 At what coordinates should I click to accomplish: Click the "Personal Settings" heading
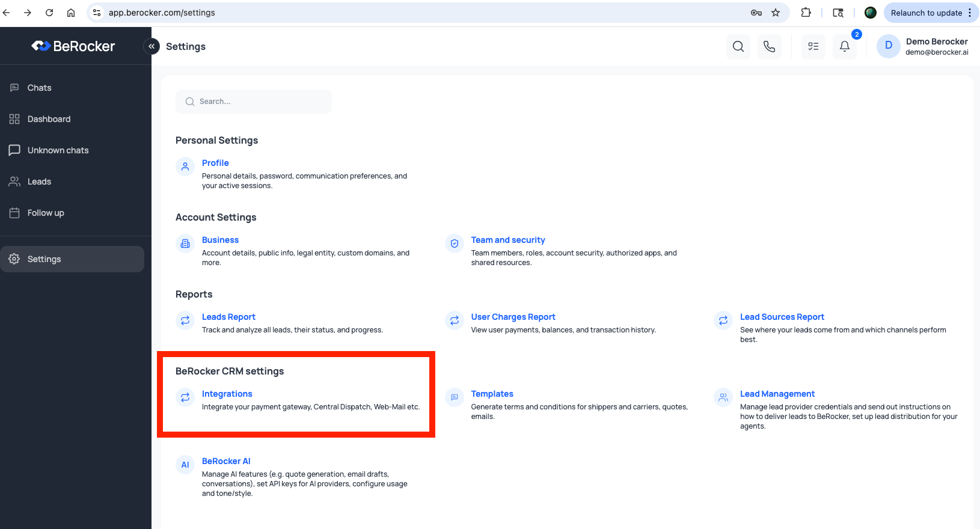pos(216,140)
